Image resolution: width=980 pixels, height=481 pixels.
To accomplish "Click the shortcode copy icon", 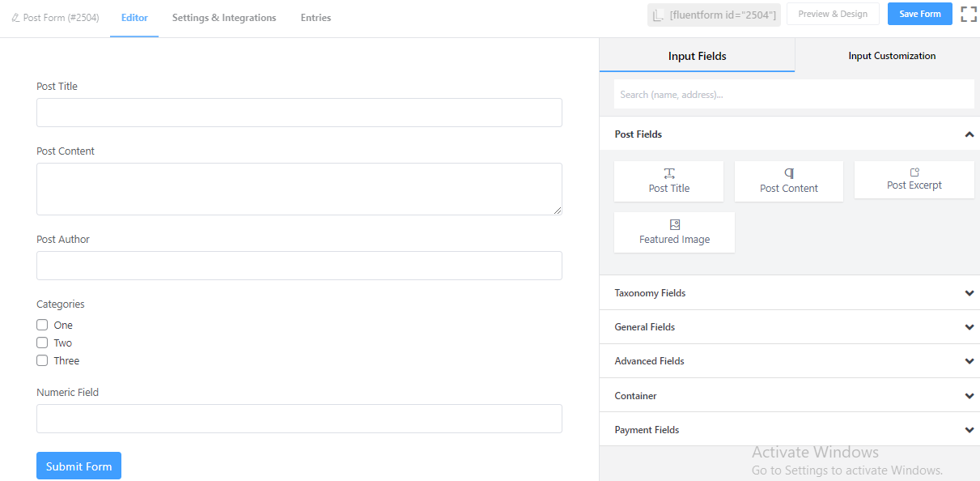I will [659, 15].
